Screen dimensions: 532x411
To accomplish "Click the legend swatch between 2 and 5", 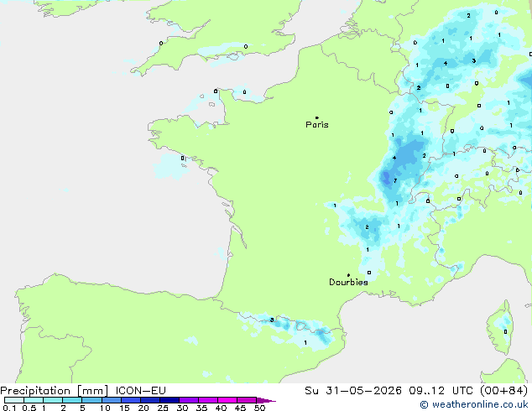I will coord(72,400).
